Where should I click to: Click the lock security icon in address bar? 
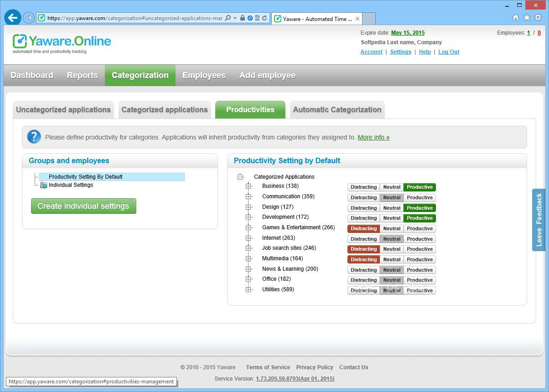243,18
